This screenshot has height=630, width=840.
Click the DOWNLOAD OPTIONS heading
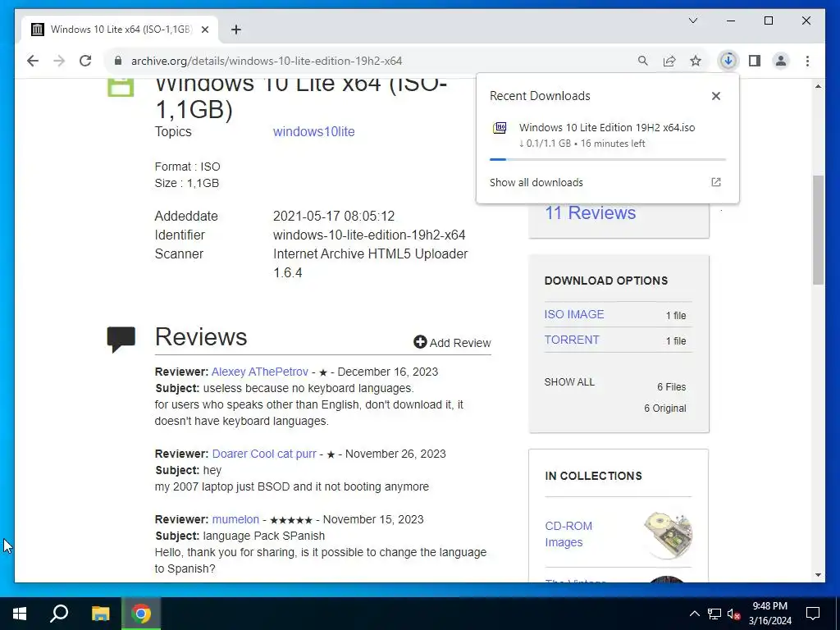[x=606, y=281]
